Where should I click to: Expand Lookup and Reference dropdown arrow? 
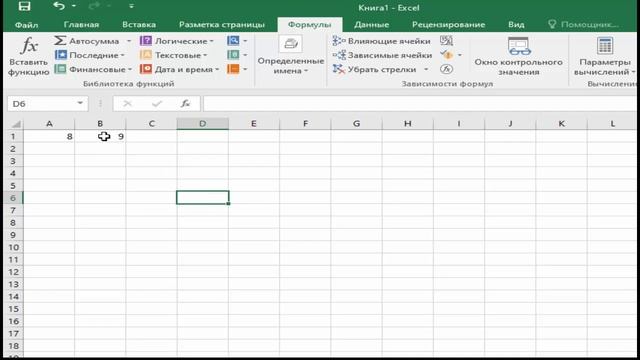point(245,41)
